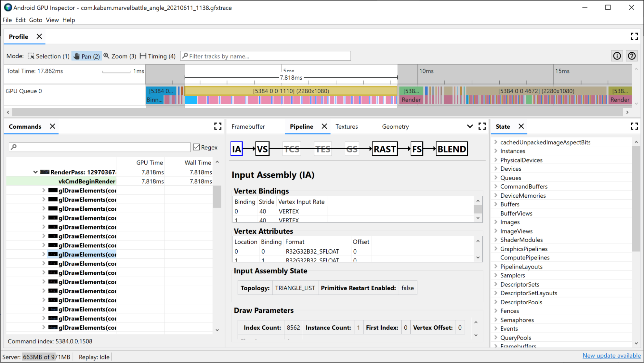Image resolution: width=644 pixels, height=363 pixels.
Task: Click the BLEND stage in pipeline view
Action: coord(452,148)
